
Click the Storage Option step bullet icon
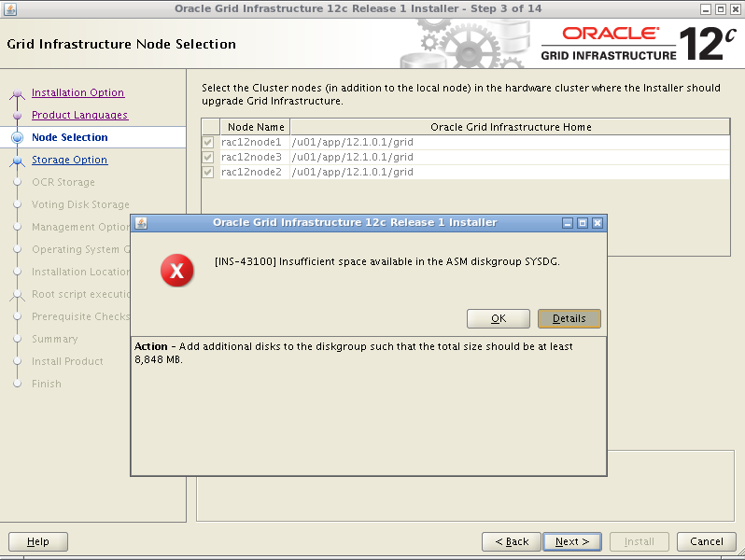tap(17, 161)
